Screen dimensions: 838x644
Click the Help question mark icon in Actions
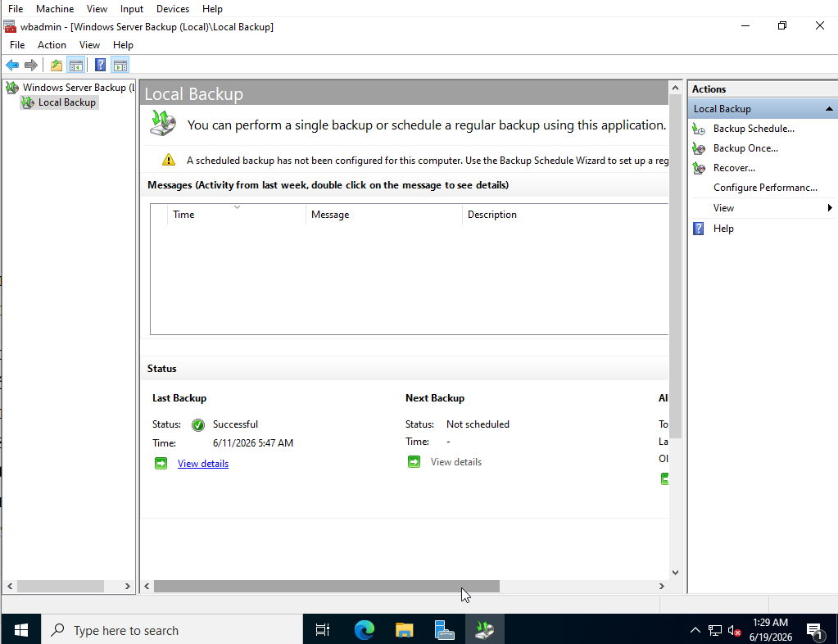[x=699, y=229]
